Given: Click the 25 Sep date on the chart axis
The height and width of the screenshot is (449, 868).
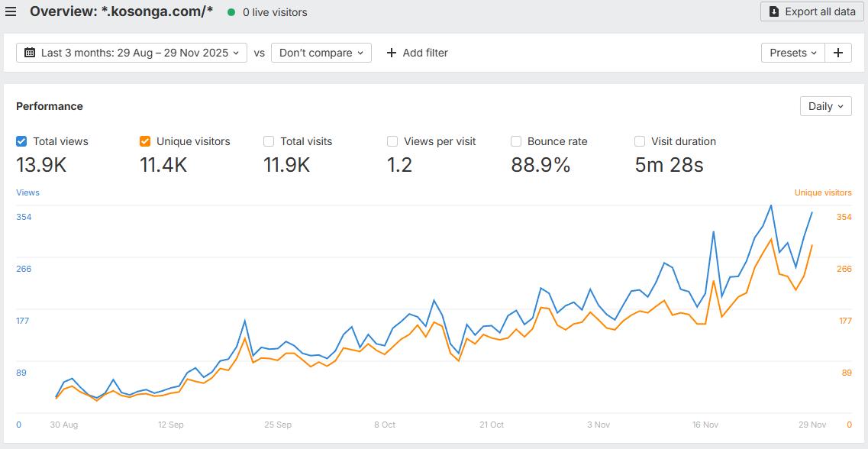Looking at the screenshot, I should point(278,425).
